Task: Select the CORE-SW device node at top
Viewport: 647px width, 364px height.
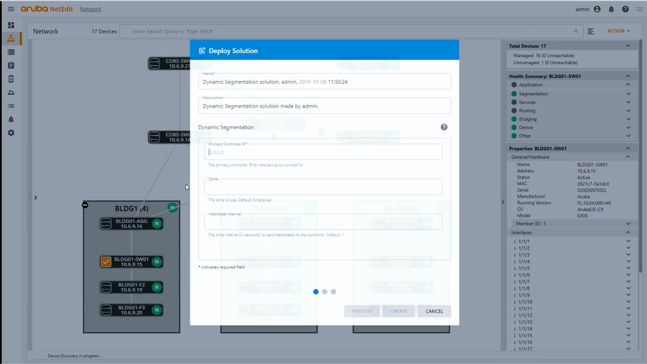Action: click(x=169, y=63)
